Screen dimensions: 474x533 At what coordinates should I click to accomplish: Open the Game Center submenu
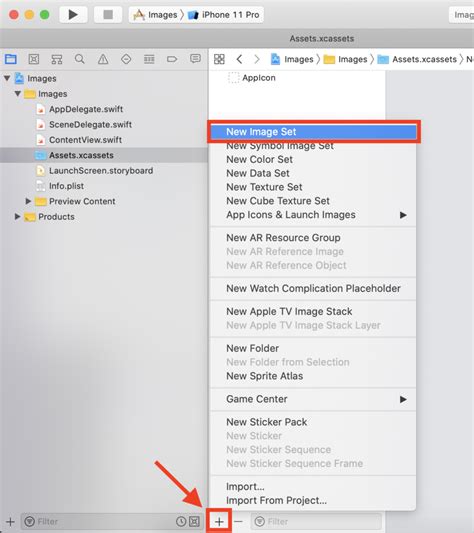(313, 399)
